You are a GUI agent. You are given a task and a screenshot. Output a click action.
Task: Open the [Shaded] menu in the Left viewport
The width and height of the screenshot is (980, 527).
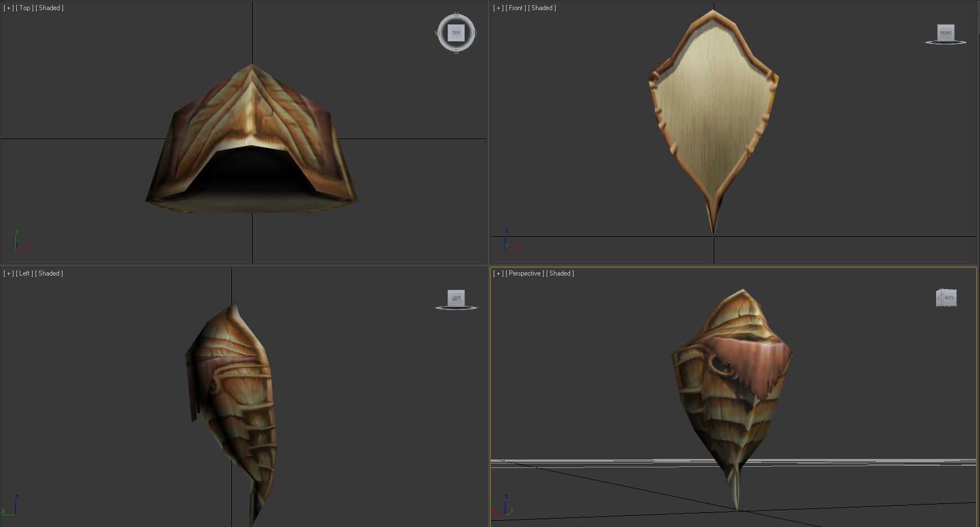[x=49, y=273]
